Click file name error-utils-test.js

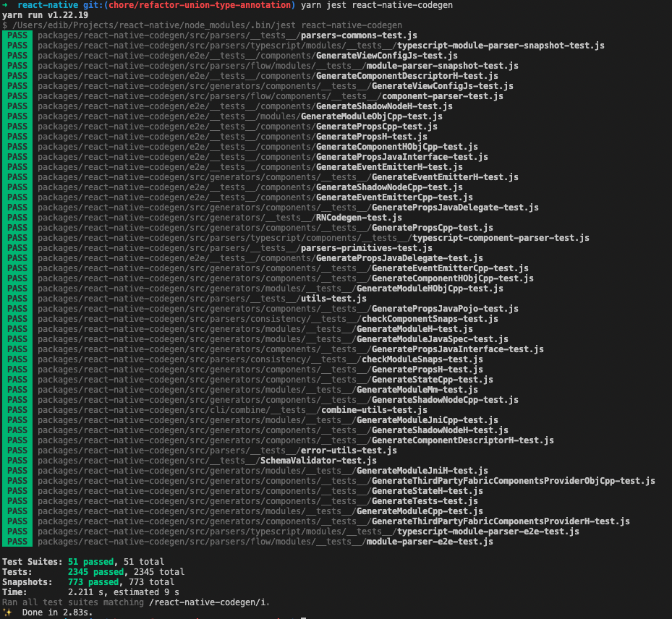point(349,451)
